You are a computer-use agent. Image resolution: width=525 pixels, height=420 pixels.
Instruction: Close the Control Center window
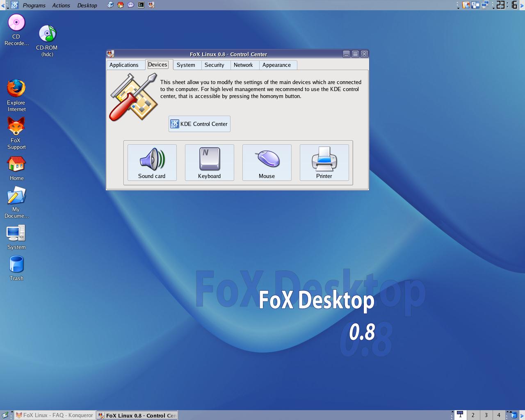click(x=364, y=54)
